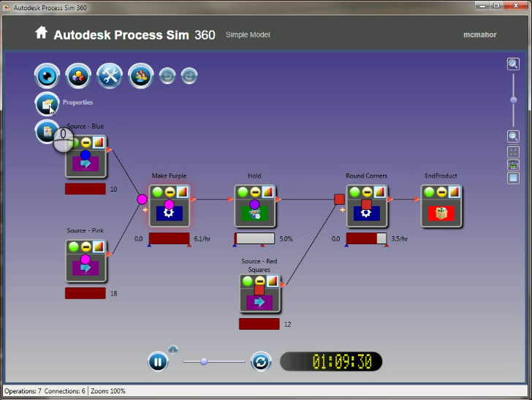Click the red square connector before Round Corners

click(x=339, y=200)
